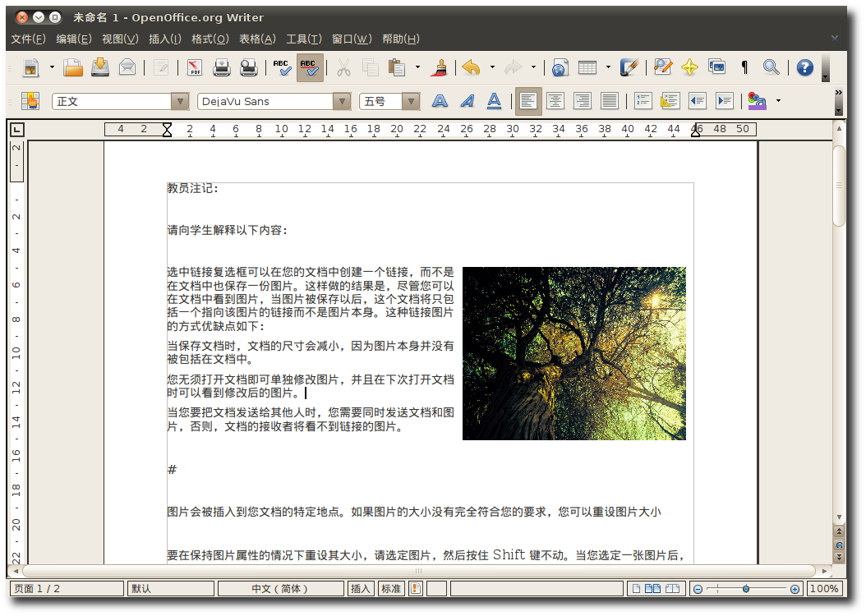Save the document with the Save icon
Image resolution: width=866 pixels, height=616 pixels.
coord(100,68)
